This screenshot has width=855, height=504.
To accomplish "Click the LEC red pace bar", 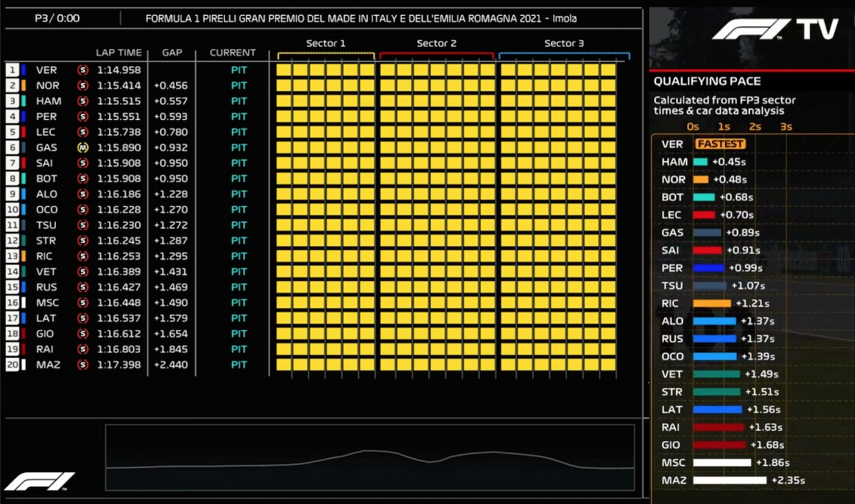I will coord(704,215).
